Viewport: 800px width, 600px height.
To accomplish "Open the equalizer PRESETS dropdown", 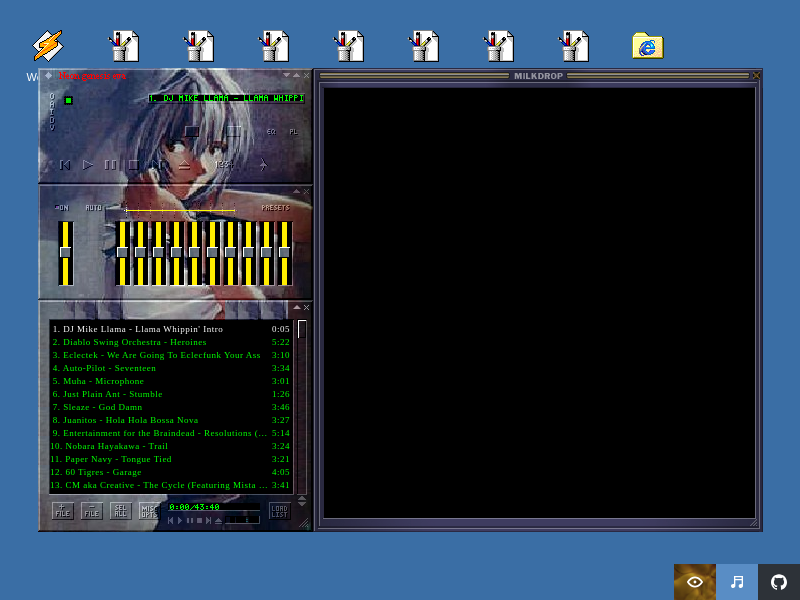I will click(275, 208).
